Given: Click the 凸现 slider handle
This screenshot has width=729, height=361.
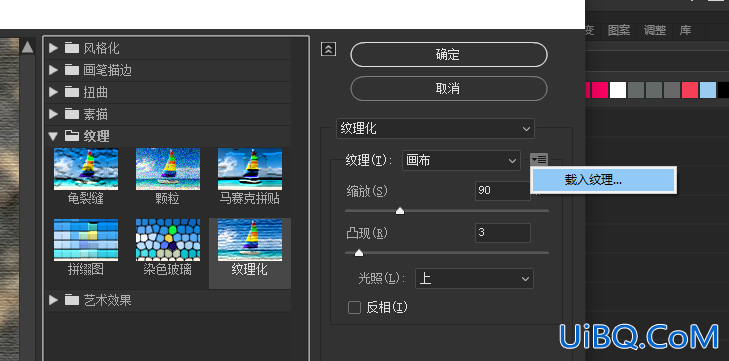Looking at the screenshot, I should 359,253.
